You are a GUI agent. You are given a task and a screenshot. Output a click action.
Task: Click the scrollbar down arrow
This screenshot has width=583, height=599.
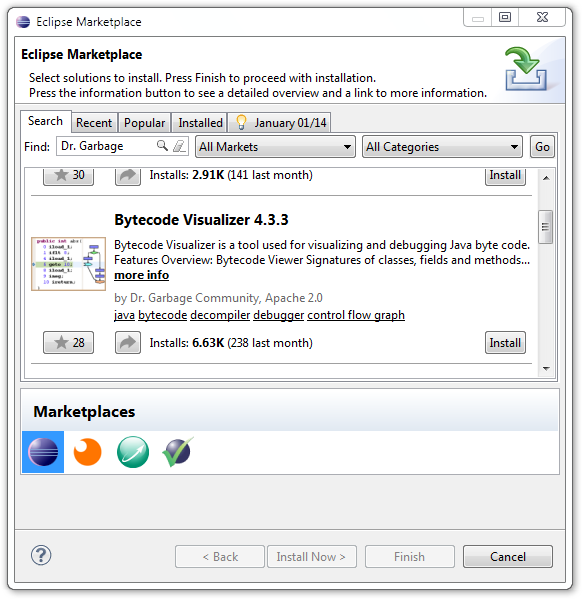click(x=546, y=369)
